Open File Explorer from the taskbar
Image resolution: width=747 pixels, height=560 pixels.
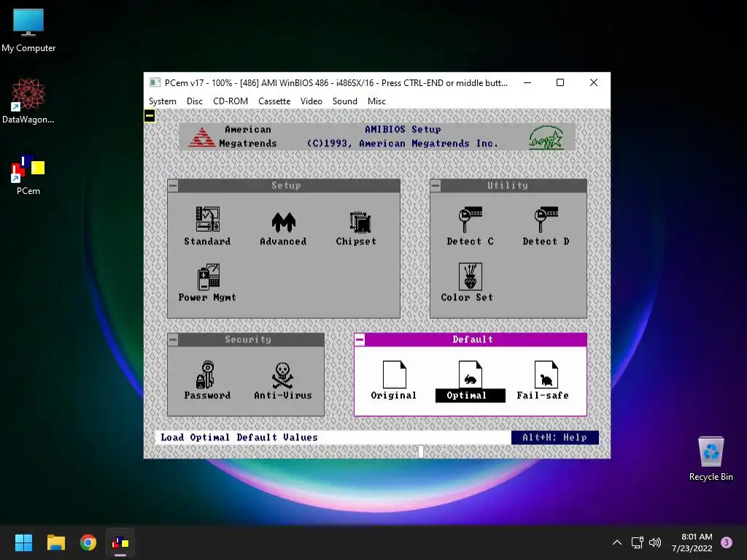coord(55,542)
